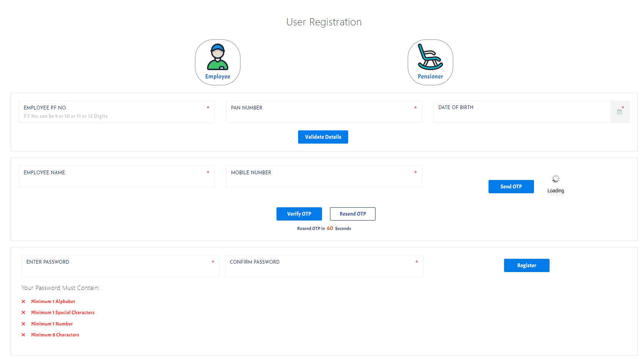
Task: Click the Mobile Number input field
Action: pos(324,177)
